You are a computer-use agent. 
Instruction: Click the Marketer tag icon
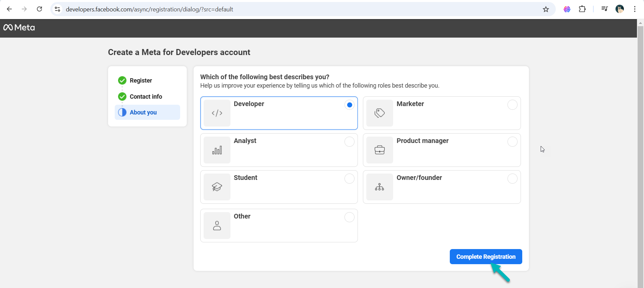(x=380, y=113)
